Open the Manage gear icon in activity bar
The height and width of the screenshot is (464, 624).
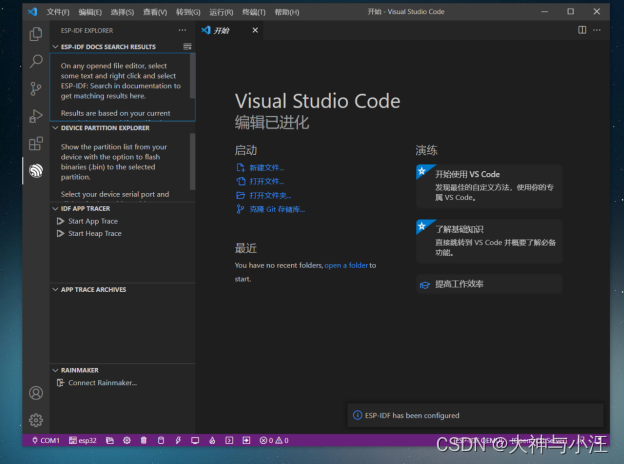tap(36, 420)
